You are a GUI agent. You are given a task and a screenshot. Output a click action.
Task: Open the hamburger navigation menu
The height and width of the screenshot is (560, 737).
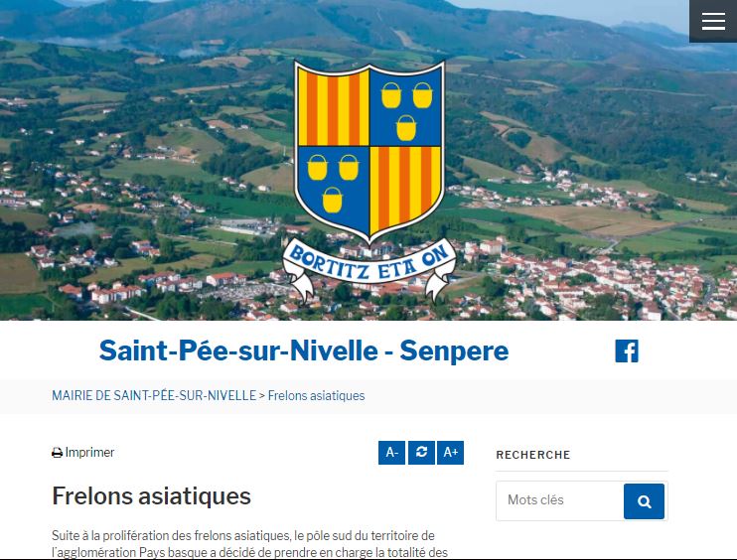(713, 22)
